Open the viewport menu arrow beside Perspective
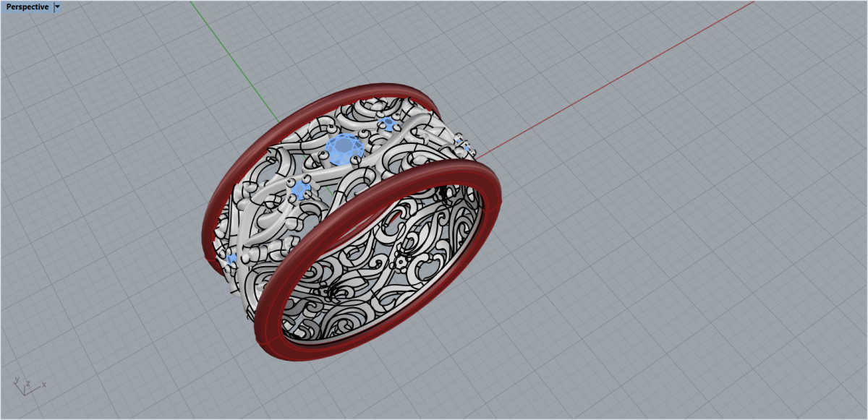868x420 pixels. tap(57, 7)
